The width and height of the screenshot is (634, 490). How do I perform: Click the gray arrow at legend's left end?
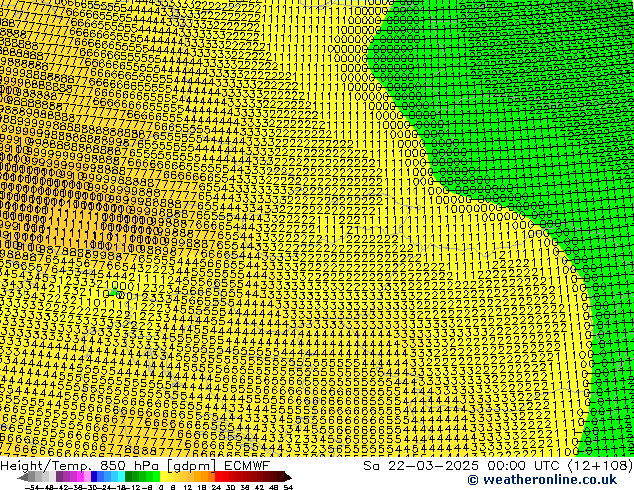click(23, 477)
